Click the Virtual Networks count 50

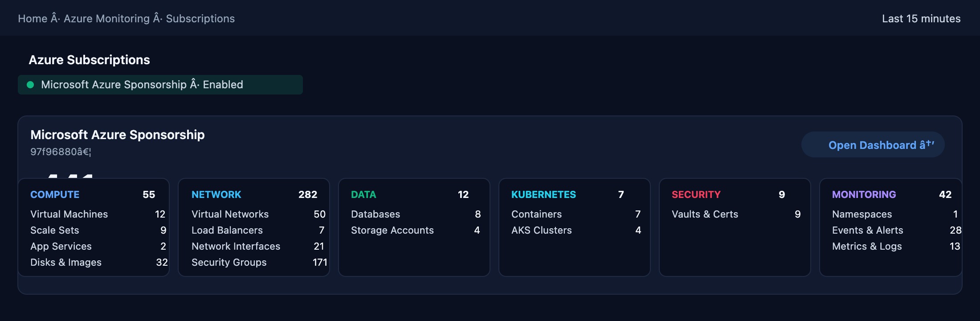point(319,214)
